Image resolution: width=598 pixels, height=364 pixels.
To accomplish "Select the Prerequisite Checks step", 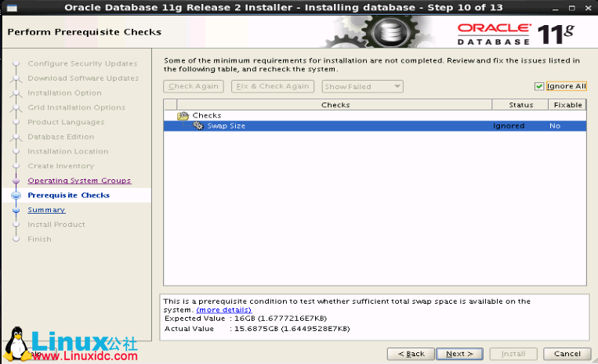I will pyautogui.click(x=69, y=196).
